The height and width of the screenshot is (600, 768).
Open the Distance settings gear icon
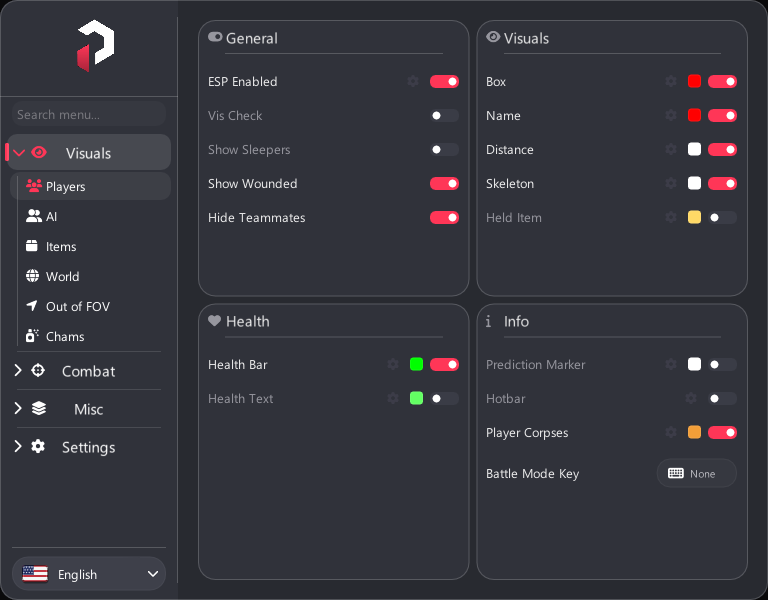pos(671,149)
